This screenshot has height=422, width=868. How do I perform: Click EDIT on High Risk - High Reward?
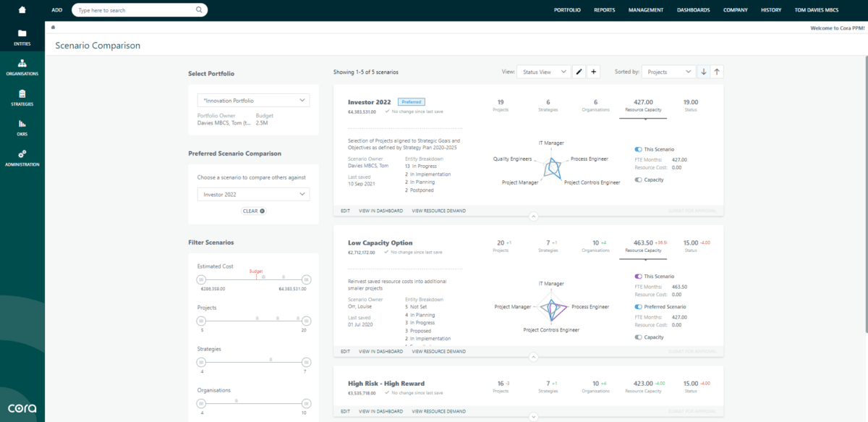tap(345, 411)
